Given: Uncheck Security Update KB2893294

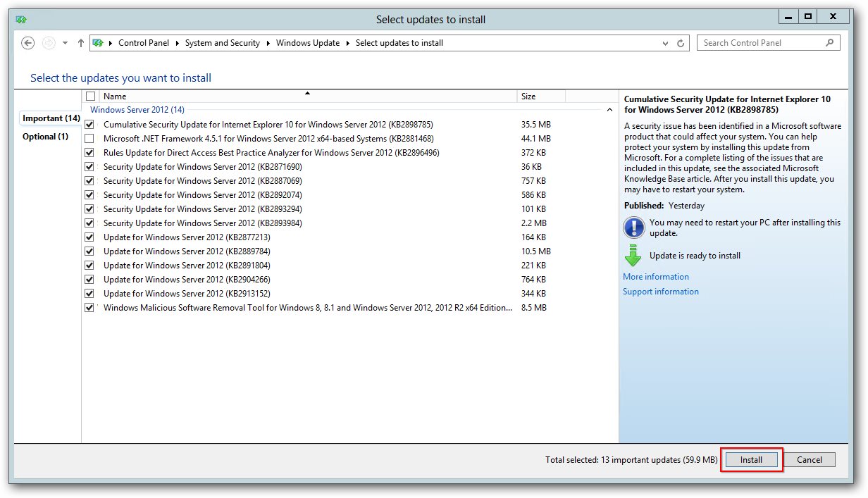Looking at the screenshot, I should tap(89, 209).
